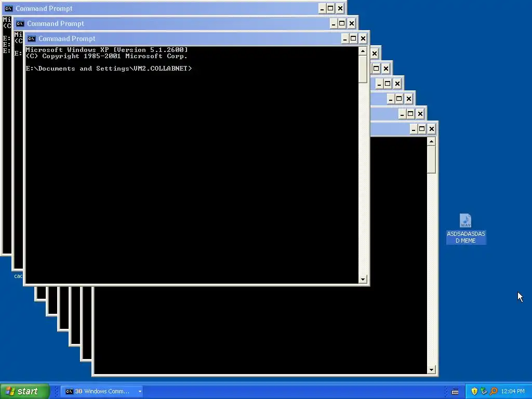Minimize the far-right window with the visible scrollbar

pyautogui.click(x=413, y=129)
